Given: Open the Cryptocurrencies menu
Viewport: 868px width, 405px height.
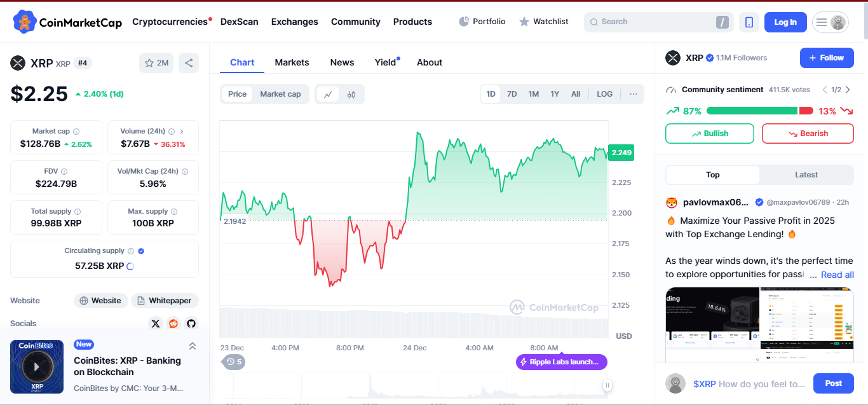Looking at the screenshot, I should 170,22.
